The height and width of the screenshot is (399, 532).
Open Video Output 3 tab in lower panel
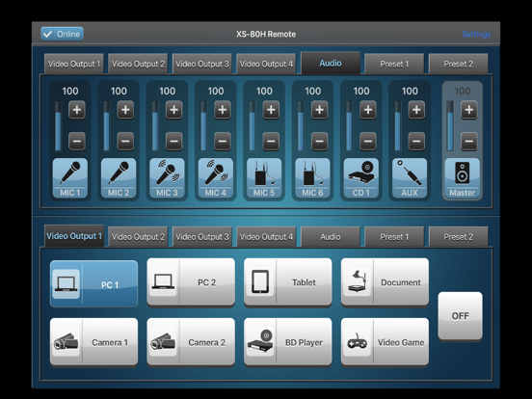(x=202, y=236)
